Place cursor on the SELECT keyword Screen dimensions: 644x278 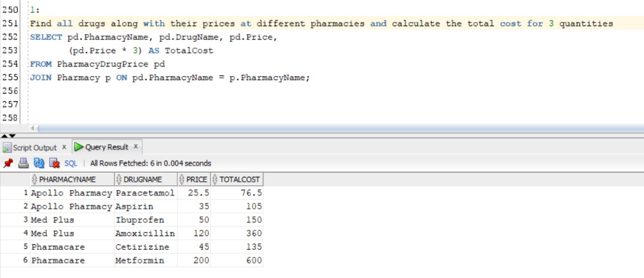(x=46, y=37)
